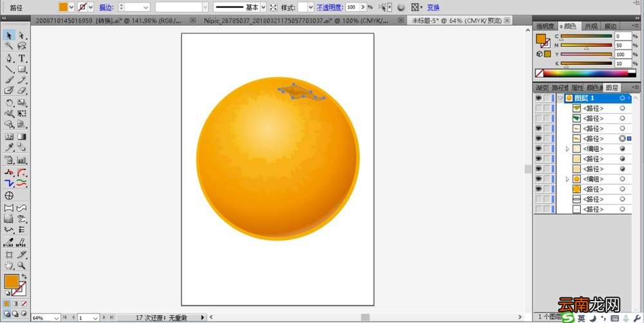The height and width of the screenshot is (323, 644).
Task: Open the 不透明度 link
Action: (x=330, y=7)
